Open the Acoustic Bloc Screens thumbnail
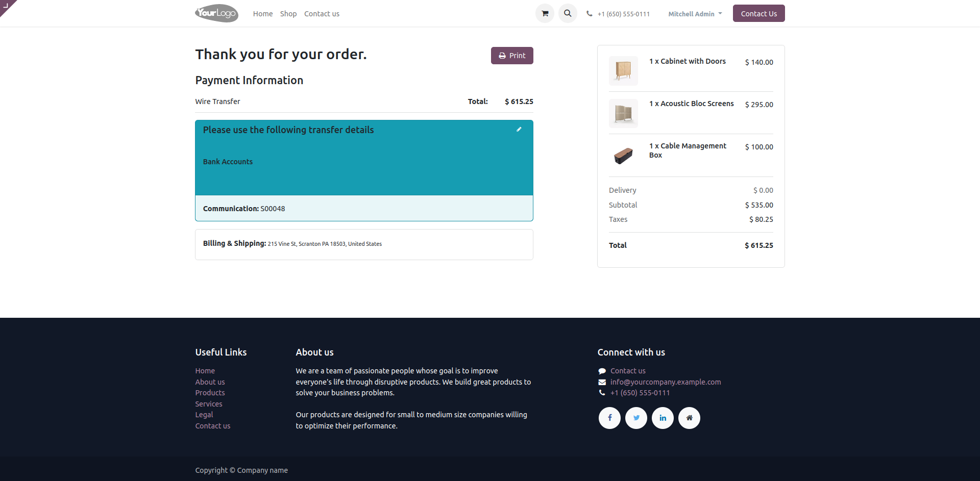This screenshot has width=980, height=481. (x=623, y=113)
